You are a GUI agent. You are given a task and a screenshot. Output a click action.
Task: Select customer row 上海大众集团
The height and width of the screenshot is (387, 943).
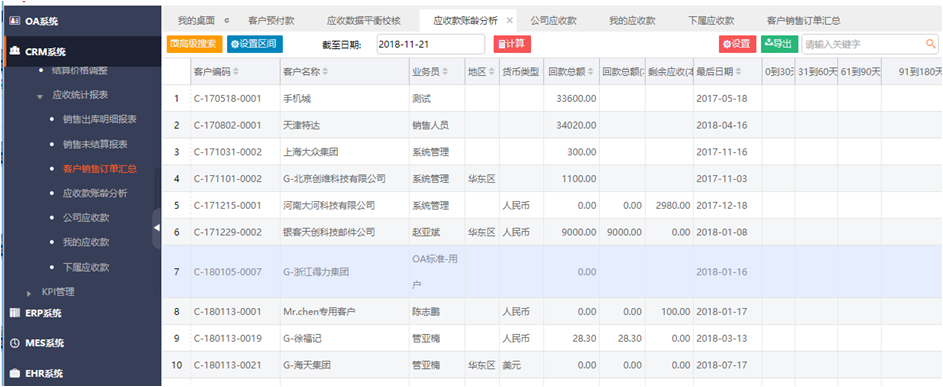click(x=552, y=152)
